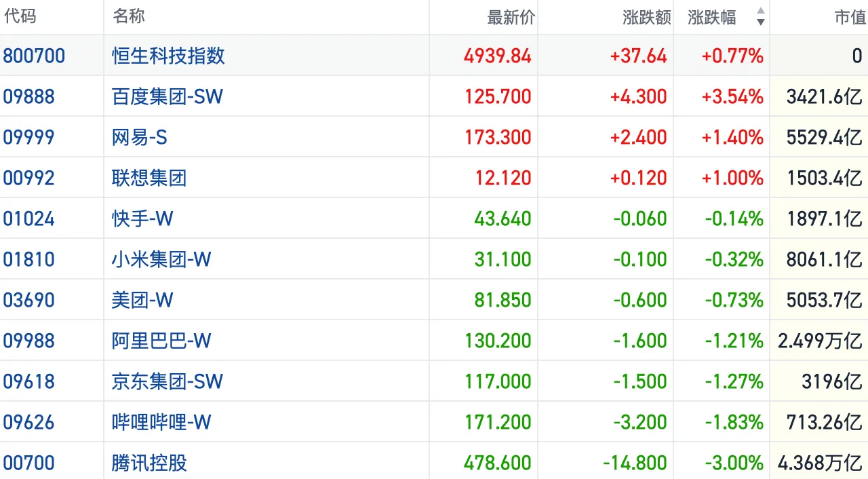Click stock code 01810
868x479 pixels.
coord(28,259)
